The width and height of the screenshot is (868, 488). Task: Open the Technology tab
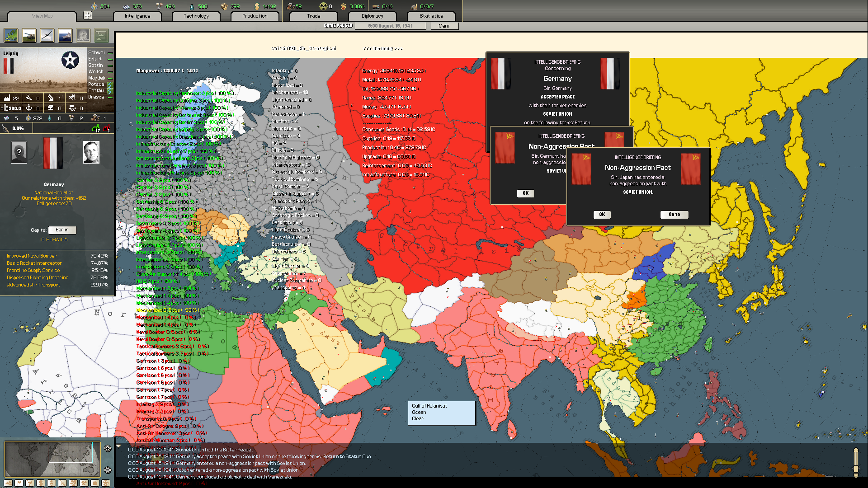coord(196,16)
